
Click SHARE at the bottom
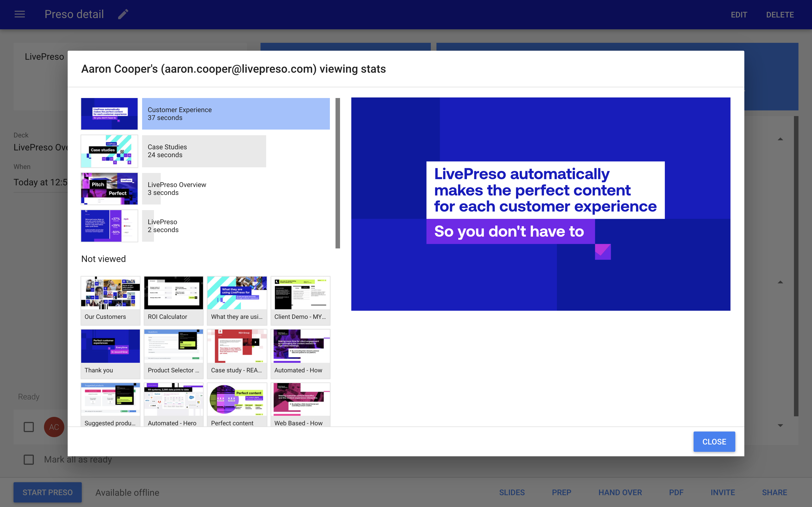pos(774,492)
